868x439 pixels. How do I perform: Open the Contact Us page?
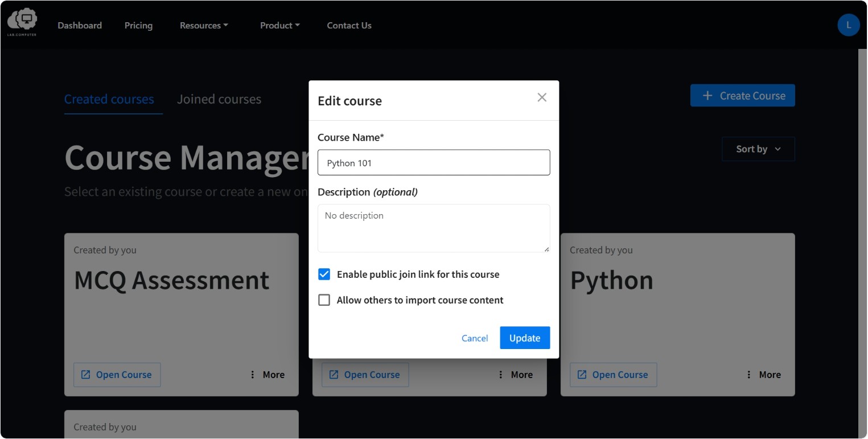tap(349, 26)
